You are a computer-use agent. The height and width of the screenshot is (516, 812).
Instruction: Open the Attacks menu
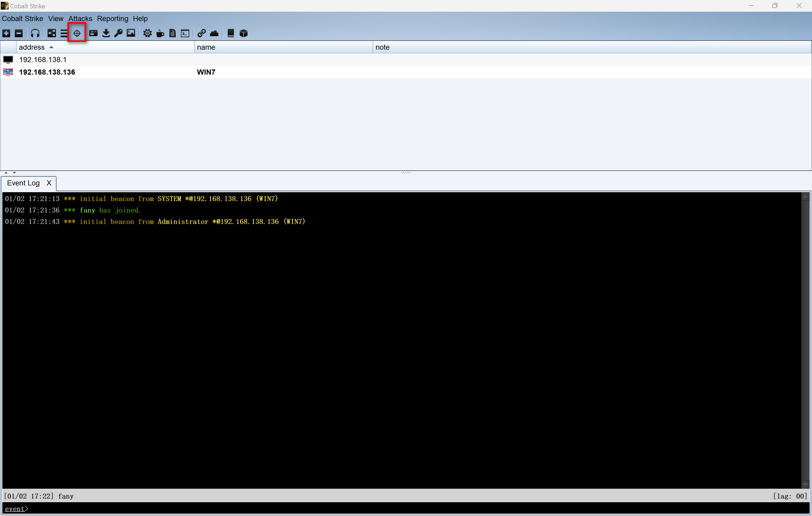[x=80, y=18]
